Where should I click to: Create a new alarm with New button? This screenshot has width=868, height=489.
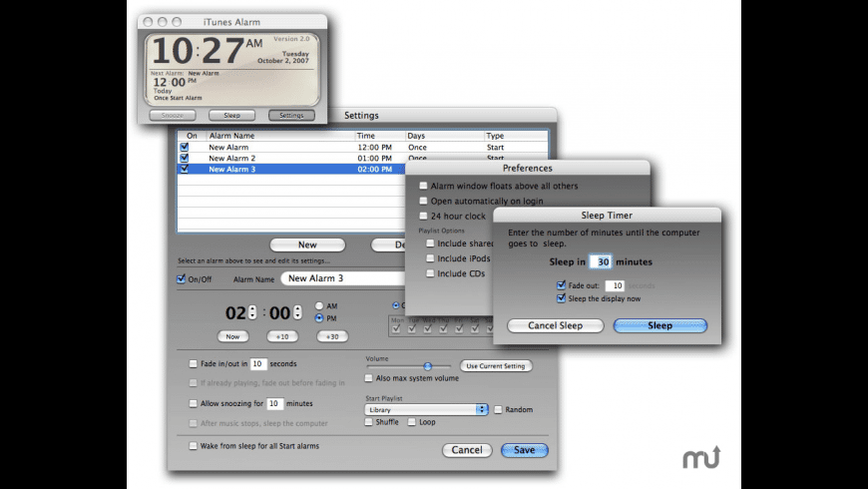point(307,244)
